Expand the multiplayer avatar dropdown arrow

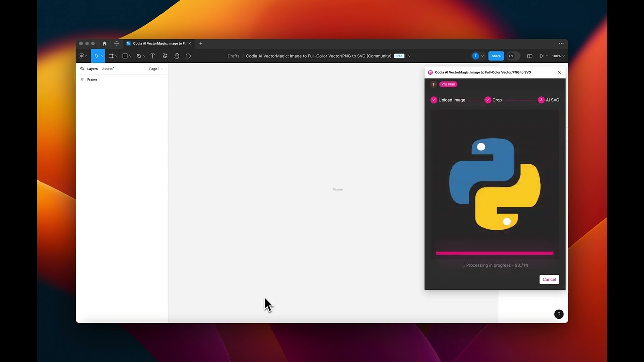482,56
